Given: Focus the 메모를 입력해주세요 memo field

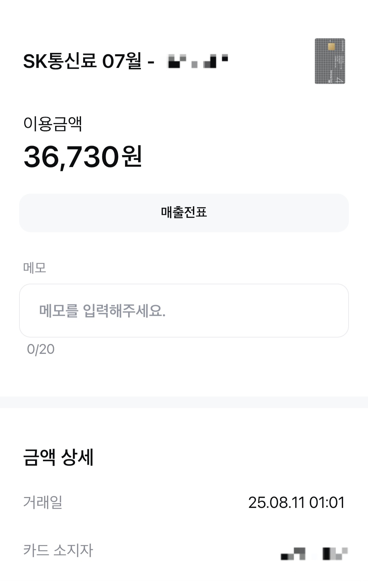Looking at the screenshot, I should click(x=184, y=311).
